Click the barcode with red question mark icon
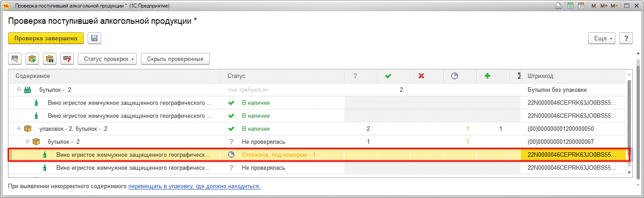644x198 pixels. 68,59
